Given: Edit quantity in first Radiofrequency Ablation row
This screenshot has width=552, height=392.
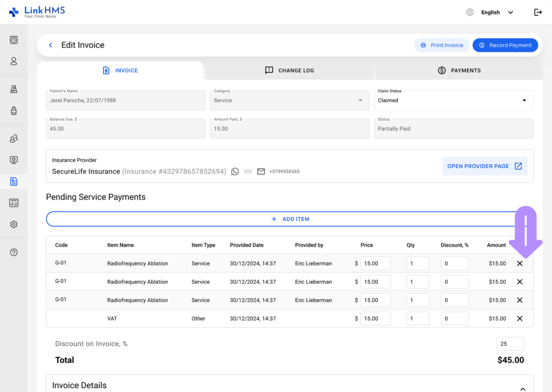Looking at the screenshot, I should tap(418, 263).
